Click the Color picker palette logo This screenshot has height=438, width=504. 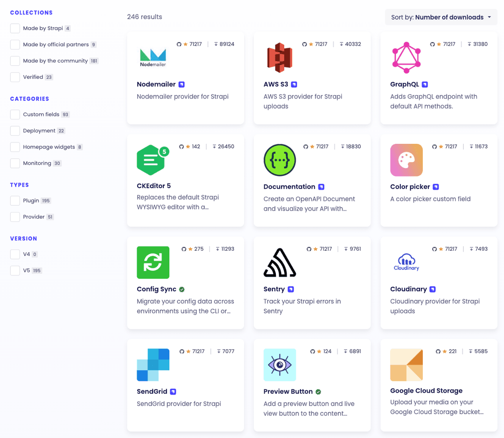click(406, 160)
